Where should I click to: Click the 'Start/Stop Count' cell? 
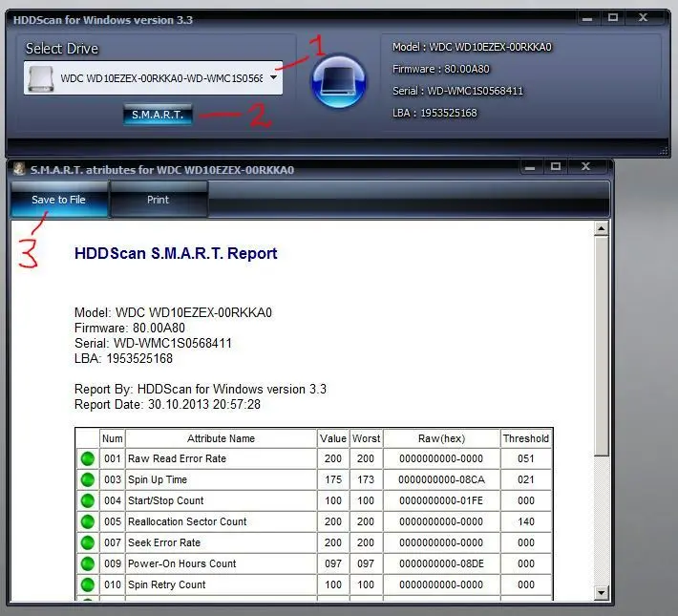[221, 500]
